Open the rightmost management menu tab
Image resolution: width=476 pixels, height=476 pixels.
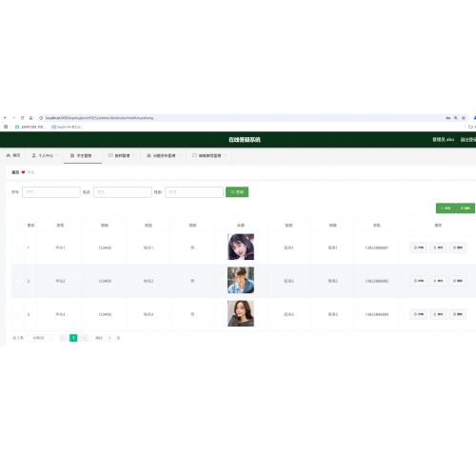coord(208,155)
